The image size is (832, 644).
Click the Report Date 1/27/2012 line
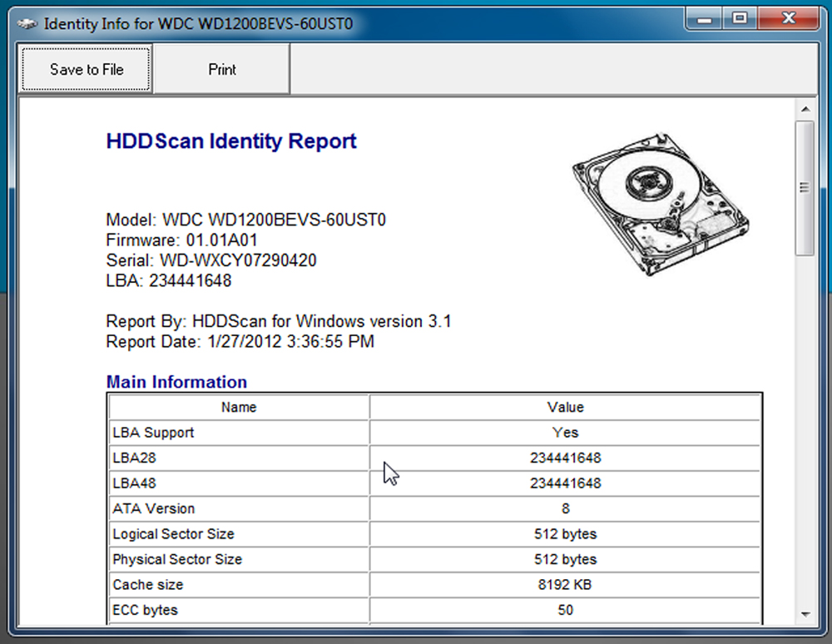click(x=240, y=341)
